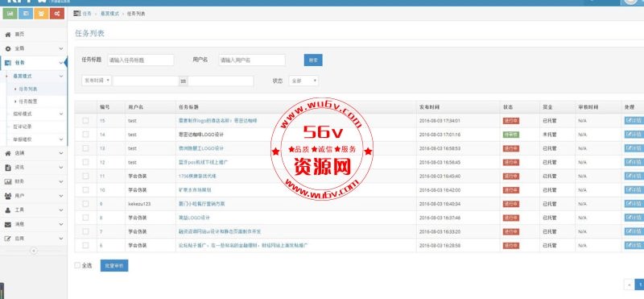The width and height of the screenshot is (644, 299).
Task: Click the 资讯 document icon in sidebar
Action: coord(8,168)
